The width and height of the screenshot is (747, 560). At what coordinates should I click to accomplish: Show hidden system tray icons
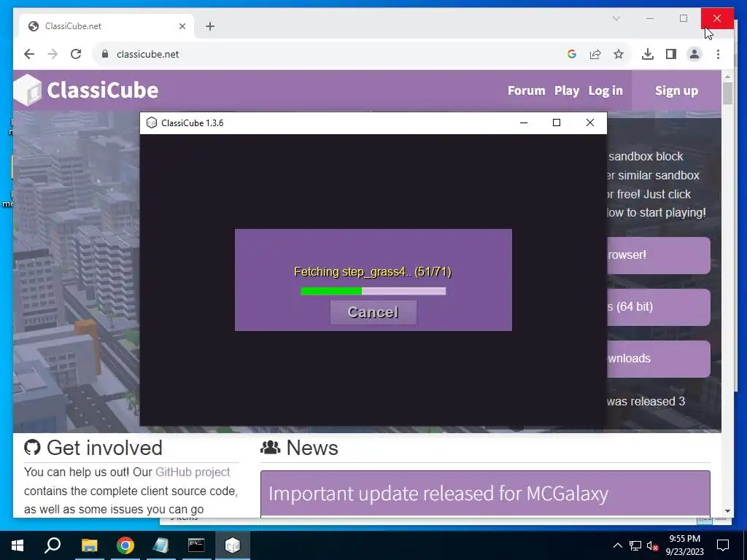click(x=617, y=545)
